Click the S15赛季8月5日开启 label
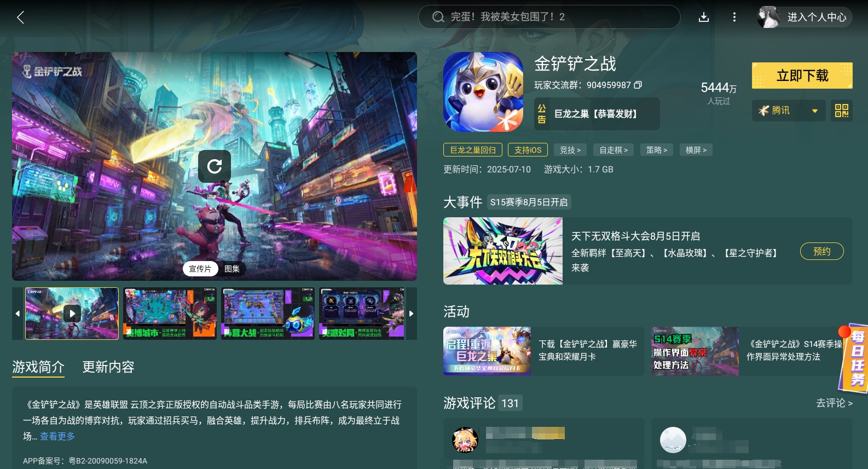 click(x=529, y=202)
